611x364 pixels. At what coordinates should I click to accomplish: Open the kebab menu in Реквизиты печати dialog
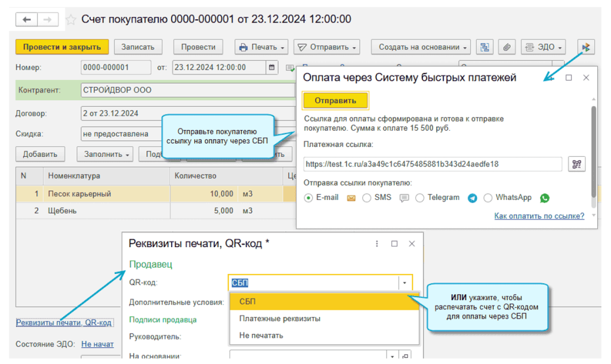377,243
